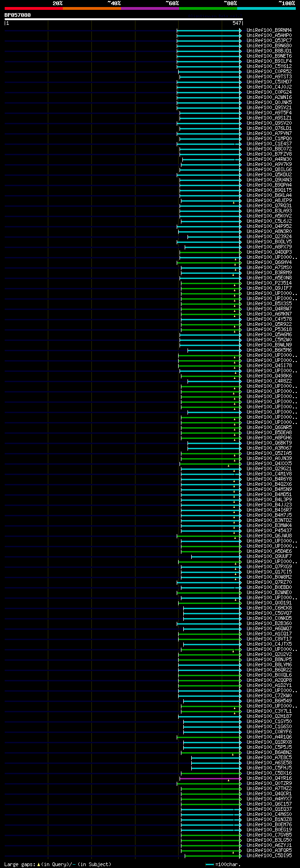Click the white query sequence bar
The width and height of the screenshot is (300, 868).
[x=123, y=19]
